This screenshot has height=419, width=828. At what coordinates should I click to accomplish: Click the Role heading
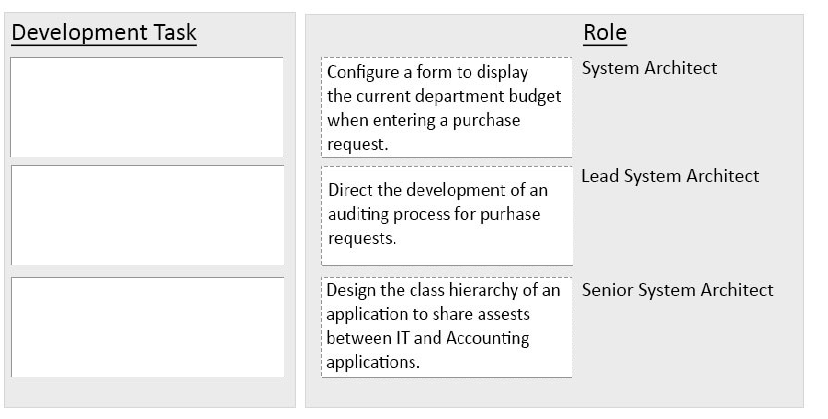[x=605, y=32]
